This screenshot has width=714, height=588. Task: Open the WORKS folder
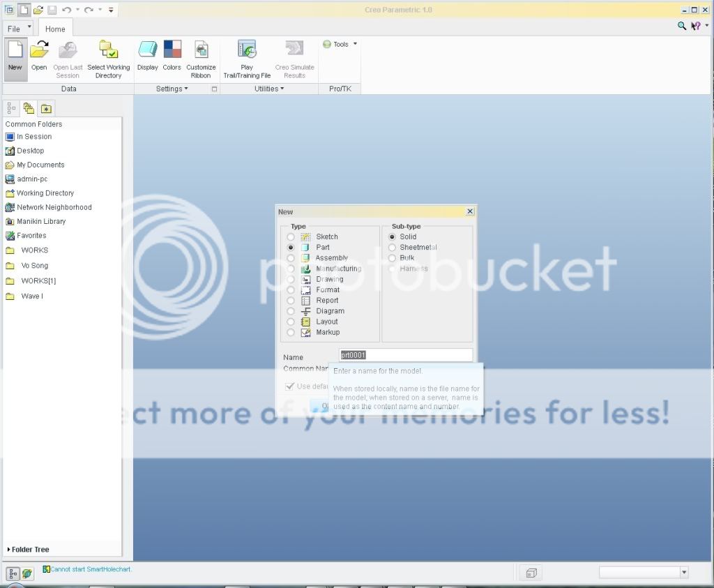pyautogui.click(x=27, y=250)
